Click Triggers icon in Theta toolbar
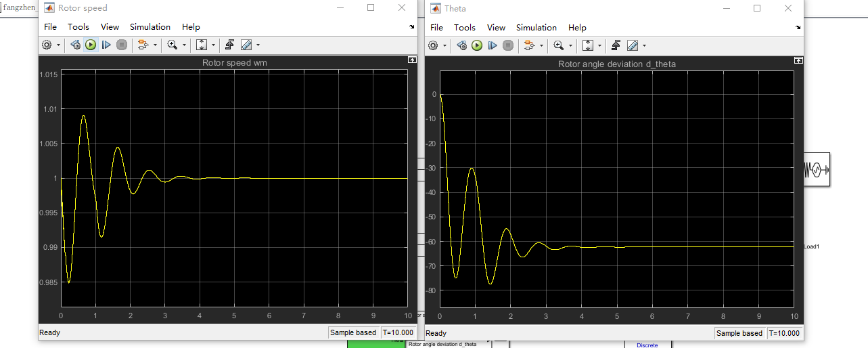Viewport: 868px width, 348px height. click(x=616, y=45)
